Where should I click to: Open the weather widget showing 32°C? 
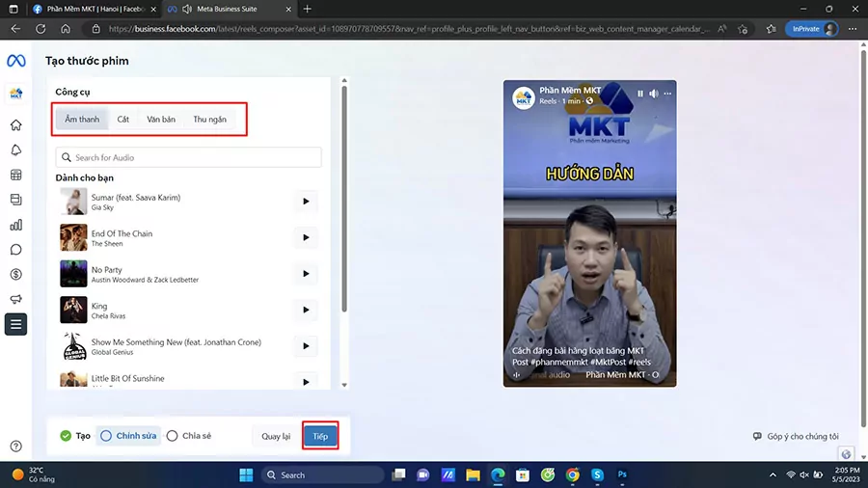click(x=35, y=474)
